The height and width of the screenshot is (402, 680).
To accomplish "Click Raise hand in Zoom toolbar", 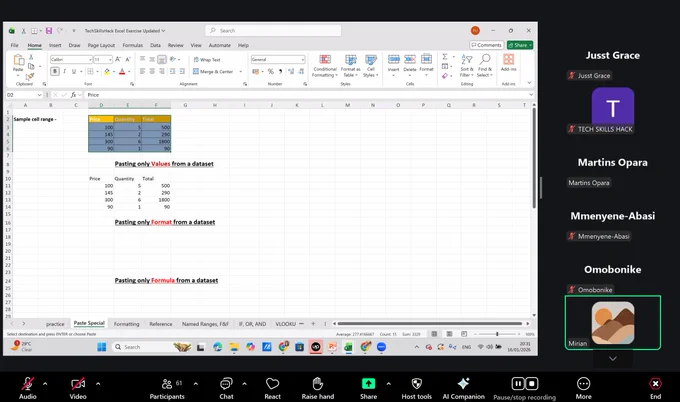I will pos(317,388).
